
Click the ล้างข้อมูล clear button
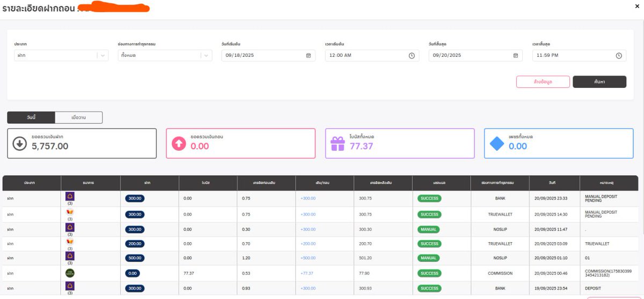[x=543, y=81]
